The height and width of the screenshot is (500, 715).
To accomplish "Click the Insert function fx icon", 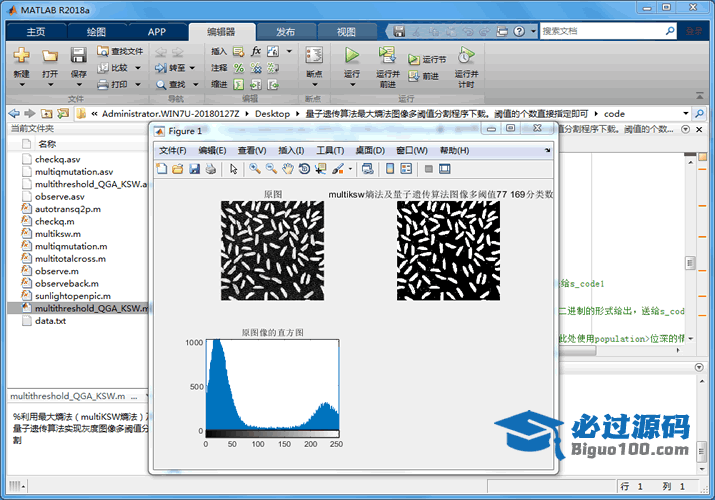I will click(x=256, y=51).
